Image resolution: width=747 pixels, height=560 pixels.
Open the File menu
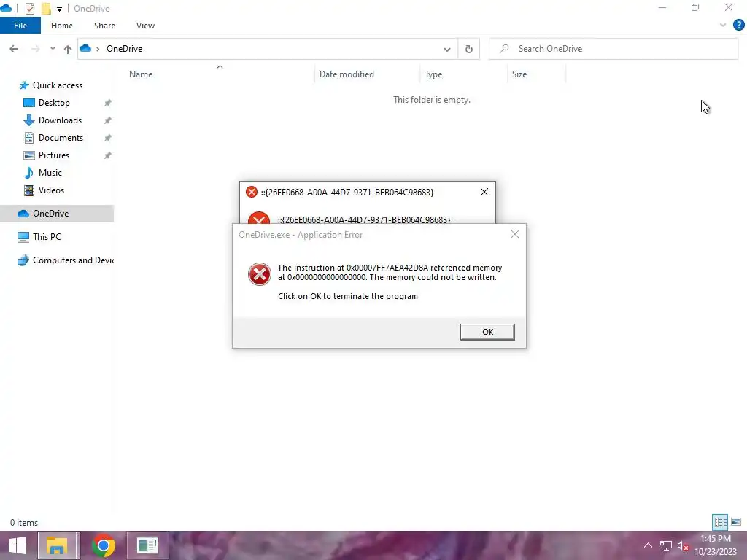(20, 26)
